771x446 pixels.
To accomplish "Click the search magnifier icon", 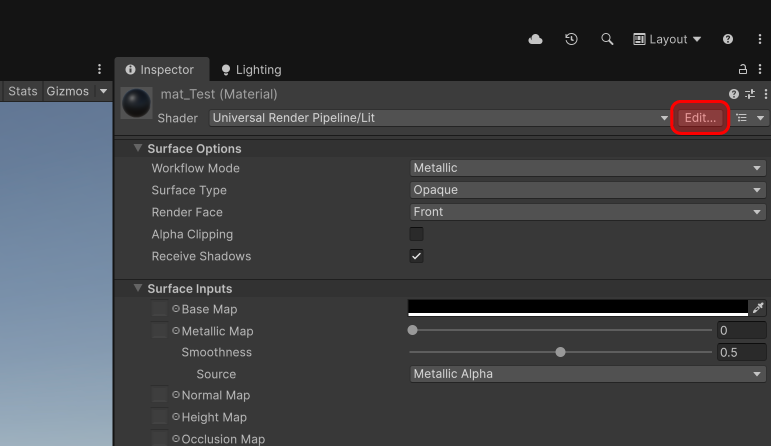I will pyautogui.click(x=607, y=39).
